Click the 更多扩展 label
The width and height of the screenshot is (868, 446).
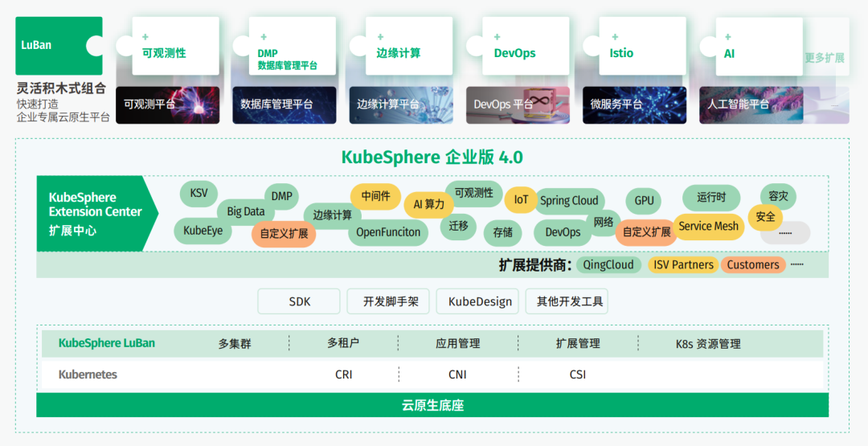pos(825,58)
